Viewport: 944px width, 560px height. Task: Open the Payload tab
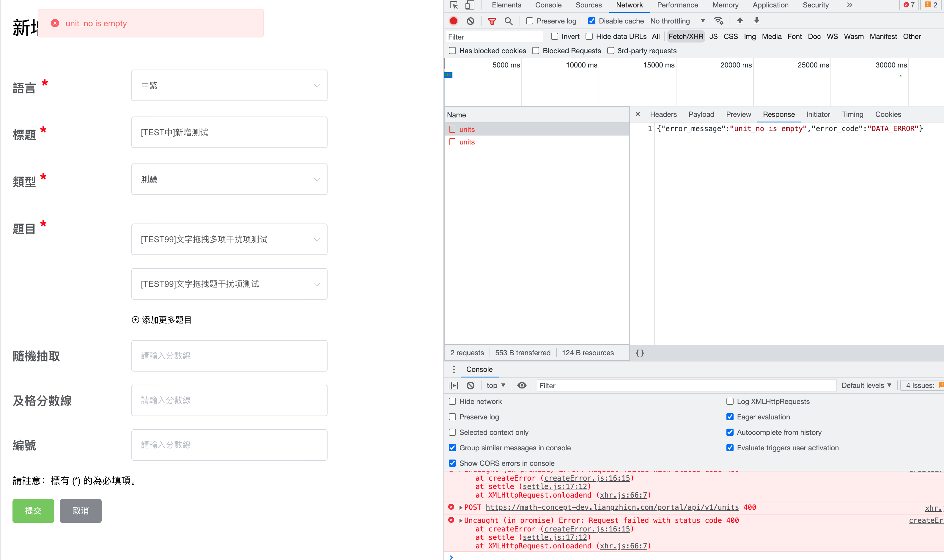tap(701, 114)
